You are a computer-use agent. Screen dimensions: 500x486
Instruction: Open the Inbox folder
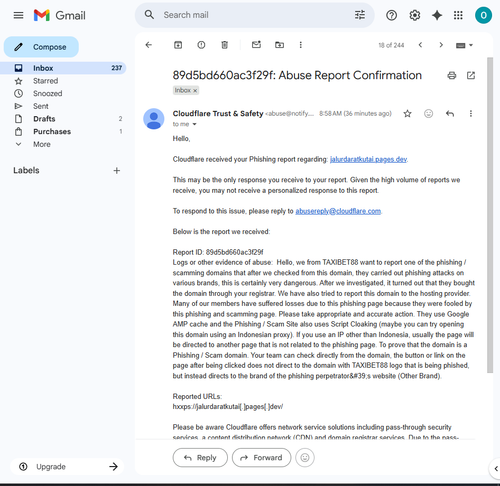coord(63,68)
